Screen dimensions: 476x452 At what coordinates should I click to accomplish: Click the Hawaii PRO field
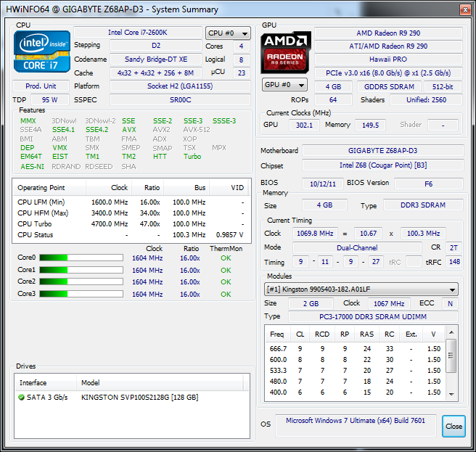[389, 59]
